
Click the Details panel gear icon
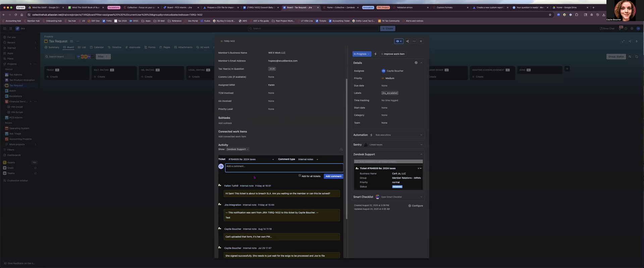(x=416, y=63)
